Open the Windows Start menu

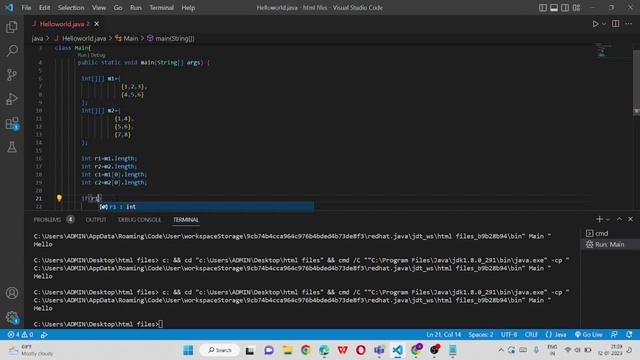(x=188, y=350)
